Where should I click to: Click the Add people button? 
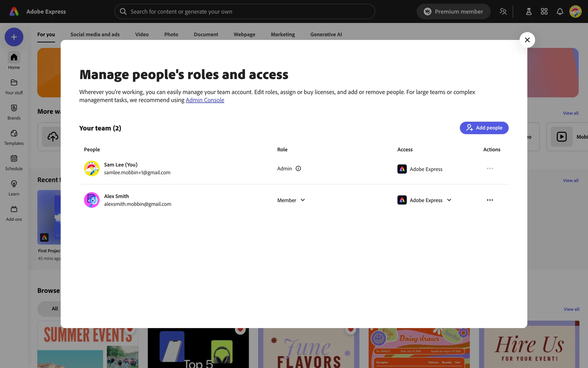484,128
